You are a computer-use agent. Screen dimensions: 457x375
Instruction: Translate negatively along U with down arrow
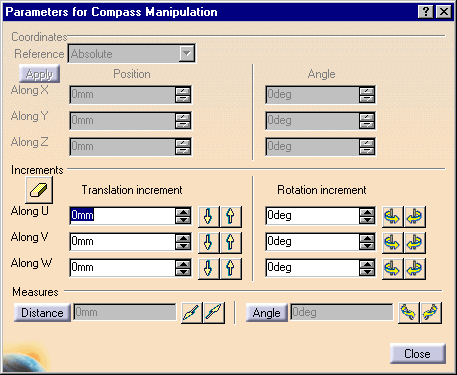(x=209, y=217)
